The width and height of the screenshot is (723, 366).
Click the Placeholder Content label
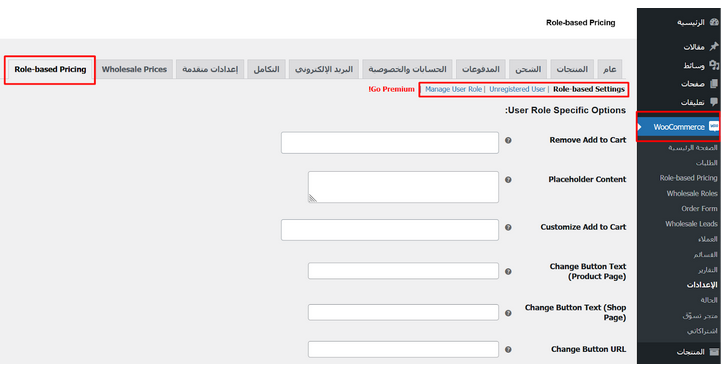pos(587,179)
